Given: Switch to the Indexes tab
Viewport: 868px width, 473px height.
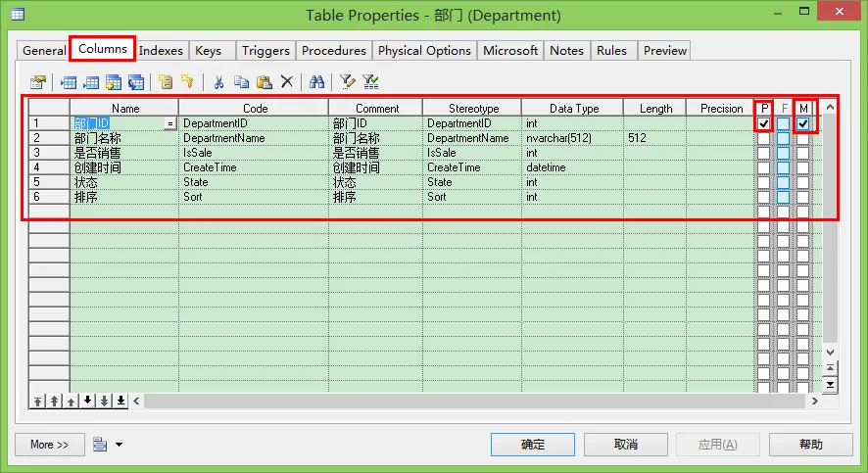Looking at the screenshot, I should (x=160, y=50).
